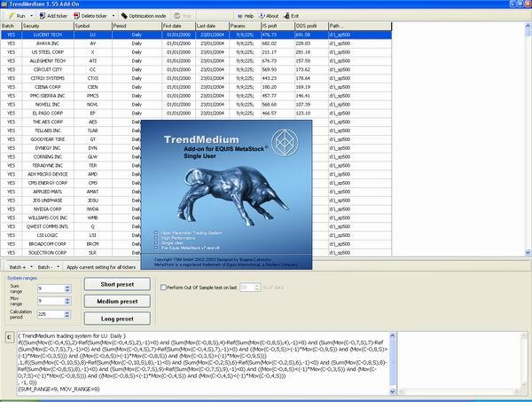Select the GOODYEAR TIRE row
Image resolution: width=532 pixels, height=402 pixels.
click(71, 139)
